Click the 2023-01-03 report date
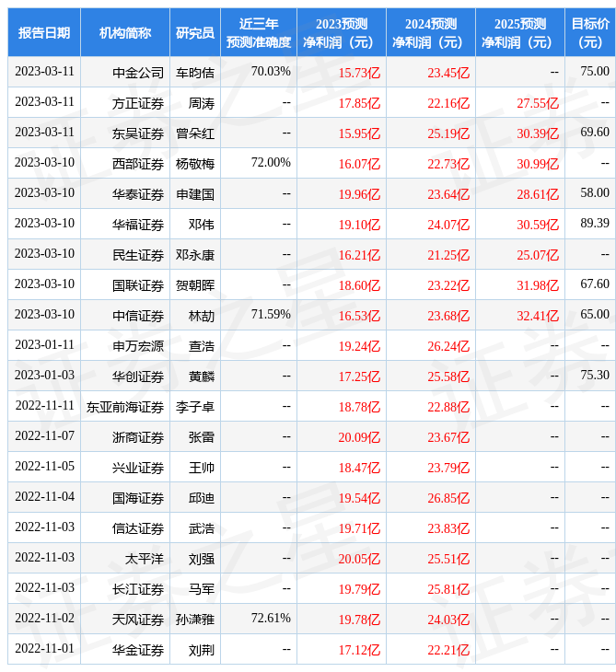The image size is (616, 672). point(44,375)
